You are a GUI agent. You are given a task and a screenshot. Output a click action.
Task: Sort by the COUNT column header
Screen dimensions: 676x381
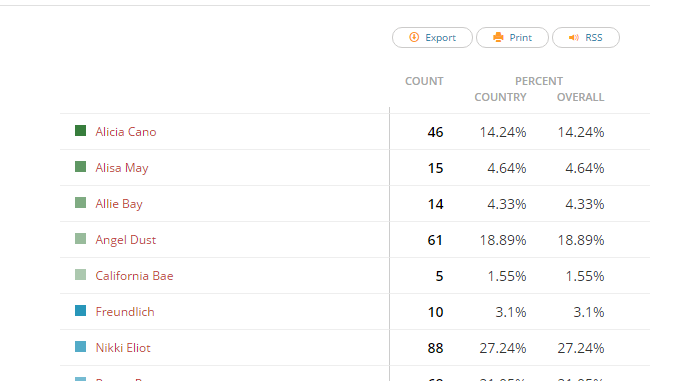(x=424, y=81)
